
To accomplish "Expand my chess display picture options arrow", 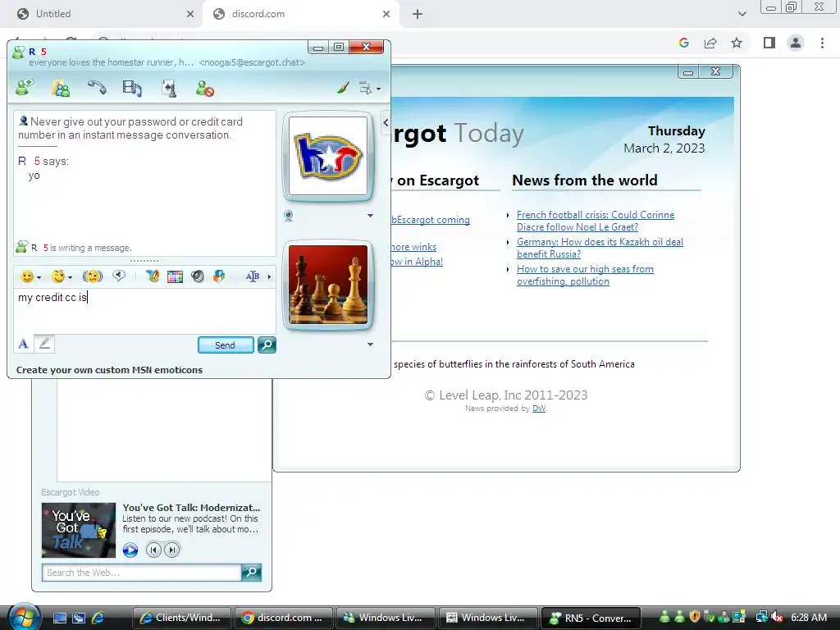I will (370, 345).
